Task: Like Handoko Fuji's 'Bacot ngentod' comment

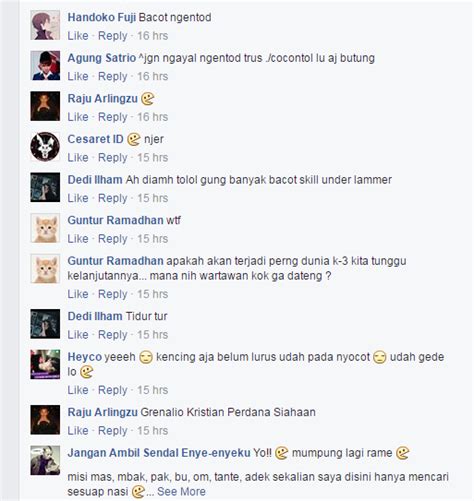Action: point(78,36)
